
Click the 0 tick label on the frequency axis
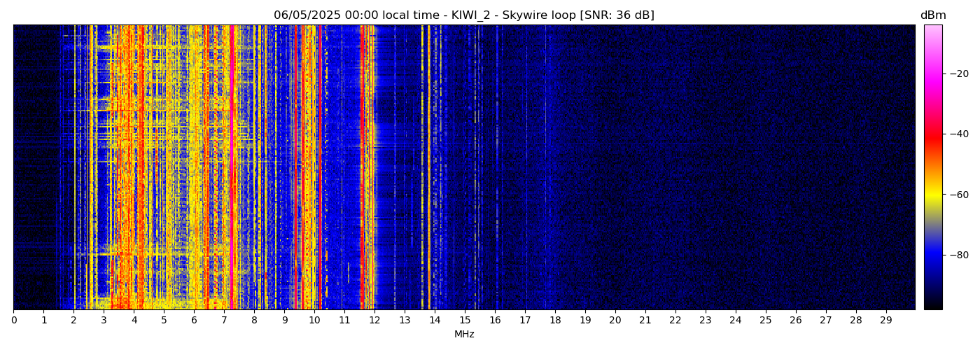(x=13, y=320)
